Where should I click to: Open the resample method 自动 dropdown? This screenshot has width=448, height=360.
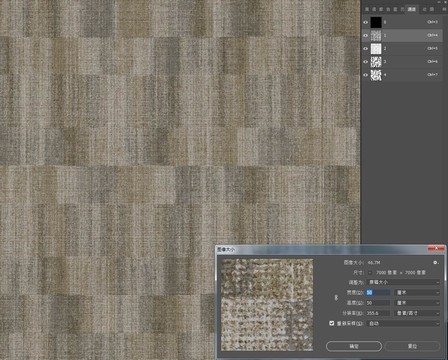tap(403, 324)
